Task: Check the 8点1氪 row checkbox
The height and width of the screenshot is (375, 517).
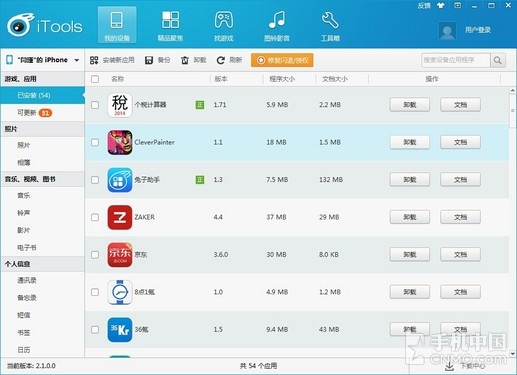Action: coord(95,292)
